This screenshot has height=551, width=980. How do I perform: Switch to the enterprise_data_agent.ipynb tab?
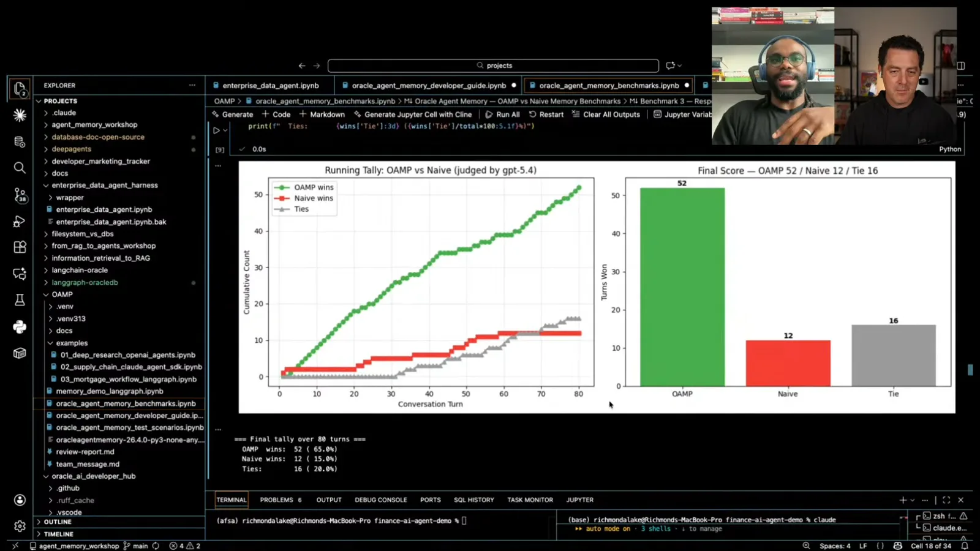coord(271,86)
